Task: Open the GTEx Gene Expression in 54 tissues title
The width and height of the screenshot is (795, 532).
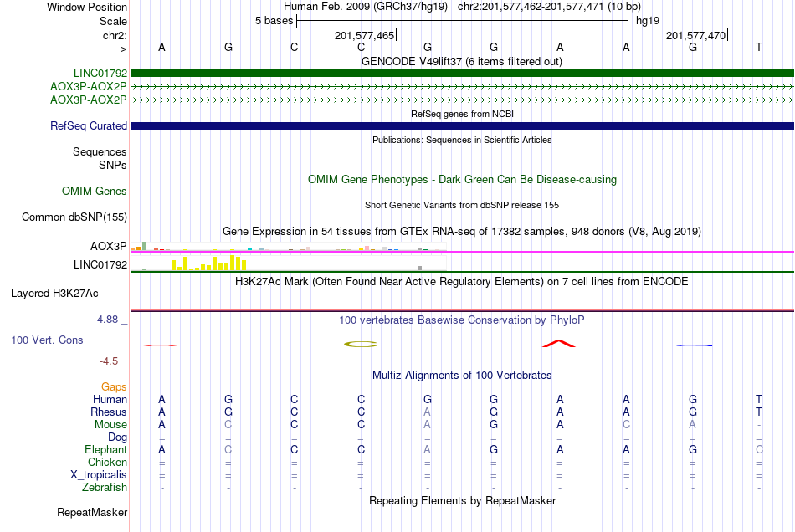Action: (x=462, y=231)
